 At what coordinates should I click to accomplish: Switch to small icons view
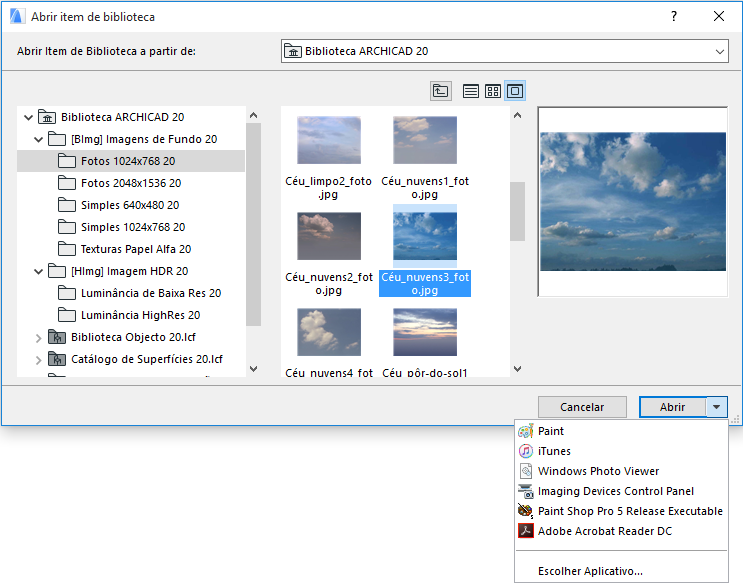pyautogui.click(x=493, y=91)
